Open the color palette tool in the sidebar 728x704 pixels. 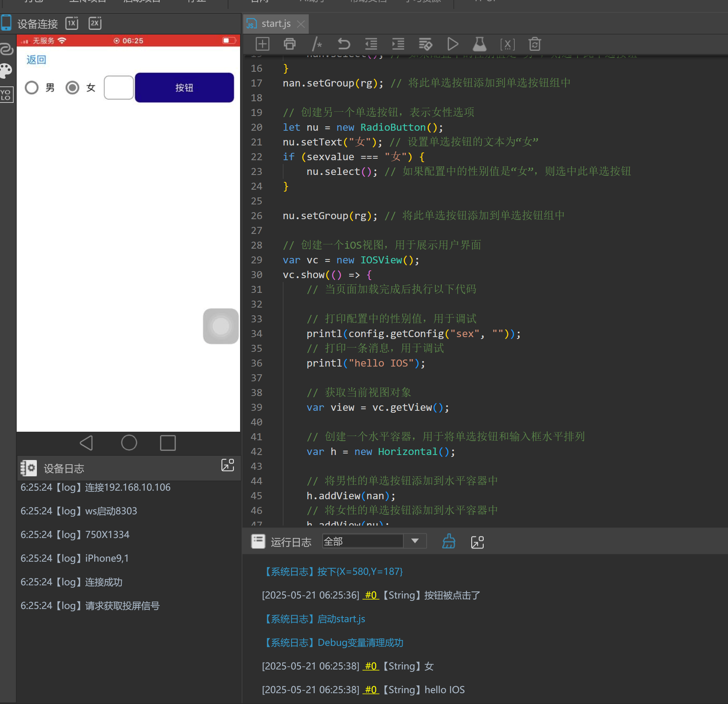7,71
